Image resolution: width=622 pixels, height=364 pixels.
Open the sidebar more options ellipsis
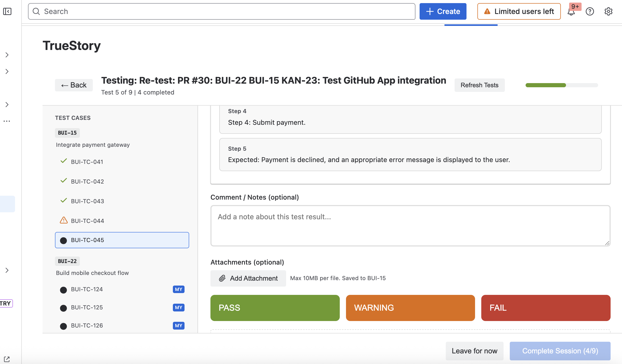(7, 121)
